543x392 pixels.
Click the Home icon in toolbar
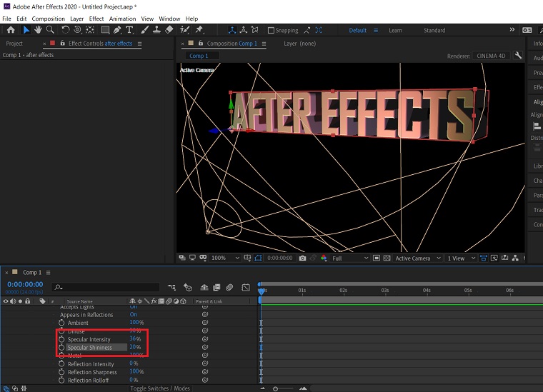[x=11, y=30]
